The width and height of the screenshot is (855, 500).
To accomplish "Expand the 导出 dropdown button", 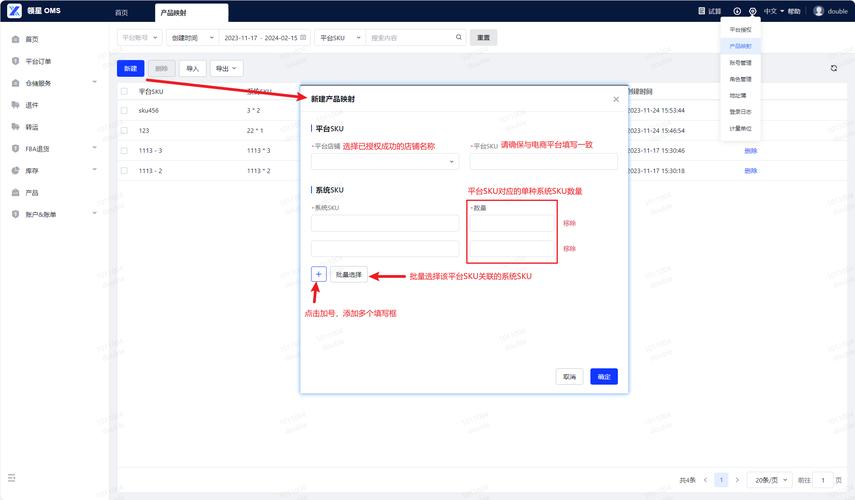I will point(226,68).
